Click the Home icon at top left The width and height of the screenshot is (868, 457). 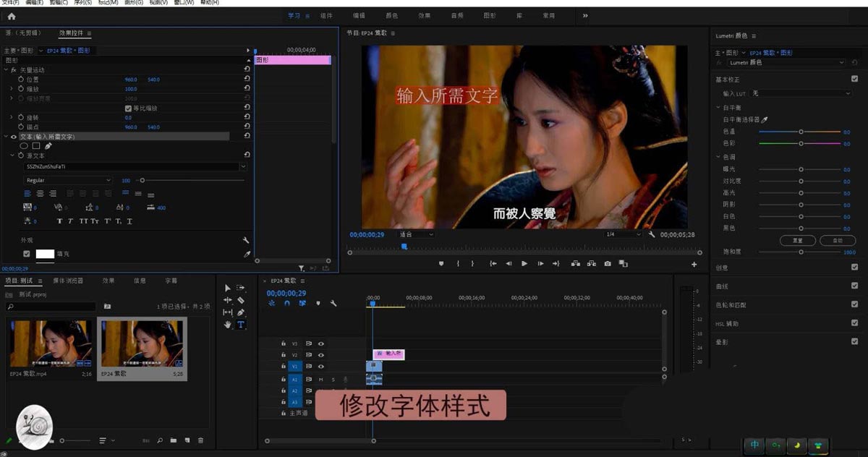(x=11, y=16)
